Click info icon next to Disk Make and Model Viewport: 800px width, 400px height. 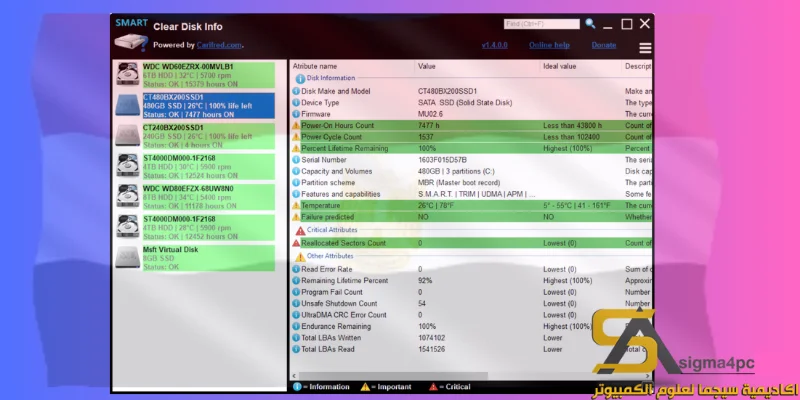pos(296,91)
